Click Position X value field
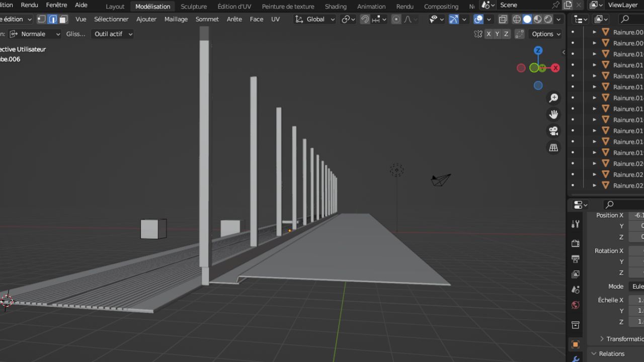644x362 pixels. click(636, 215)
